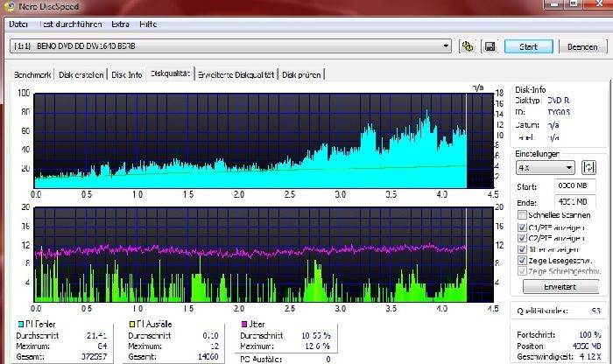Click the refresh icon next to speed dropdown

588,167
